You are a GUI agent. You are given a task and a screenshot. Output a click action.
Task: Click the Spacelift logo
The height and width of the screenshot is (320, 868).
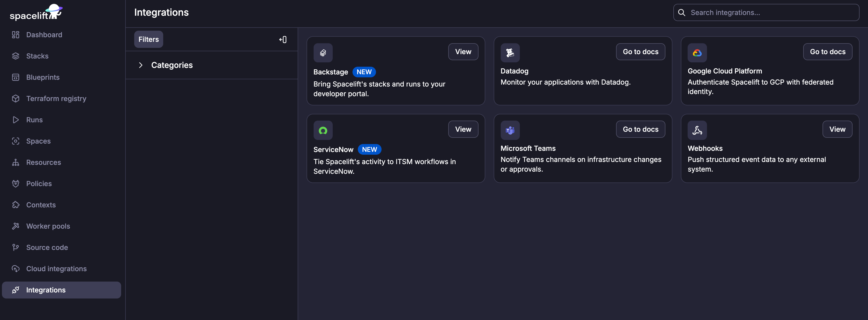pos(36,13)
